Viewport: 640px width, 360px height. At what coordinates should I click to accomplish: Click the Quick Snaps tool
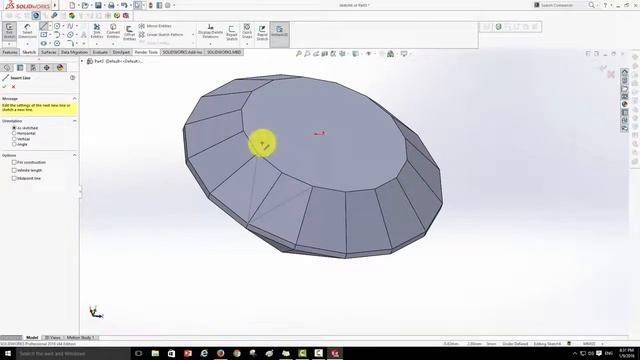247,31
